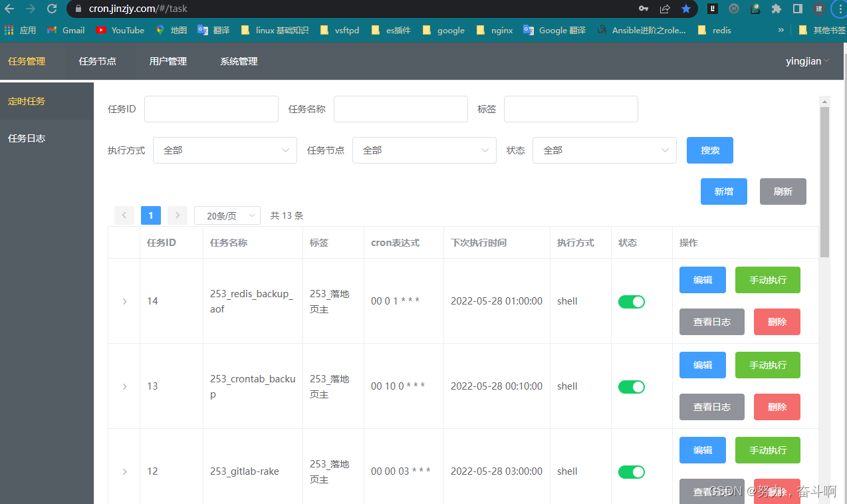This screenshot has width=847, height=504.
Task: Open 任务日志 in the sidebar
Action: point(47,138)
